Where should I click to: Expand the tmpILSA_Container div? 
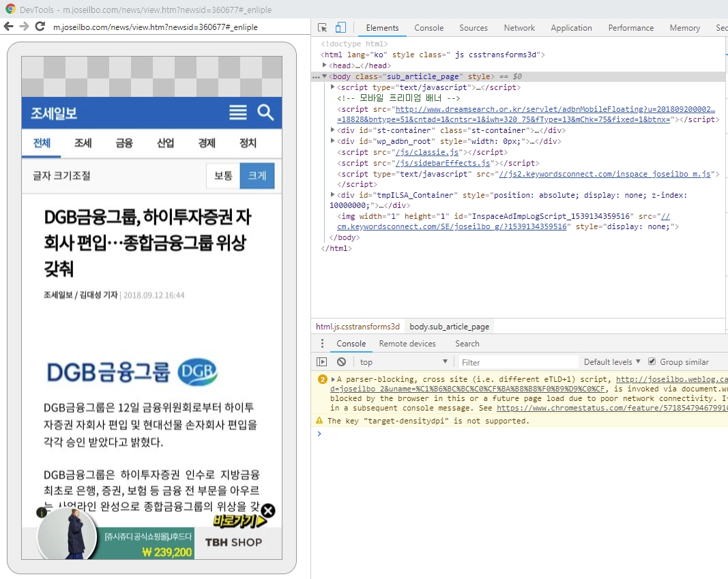point(332,195)
